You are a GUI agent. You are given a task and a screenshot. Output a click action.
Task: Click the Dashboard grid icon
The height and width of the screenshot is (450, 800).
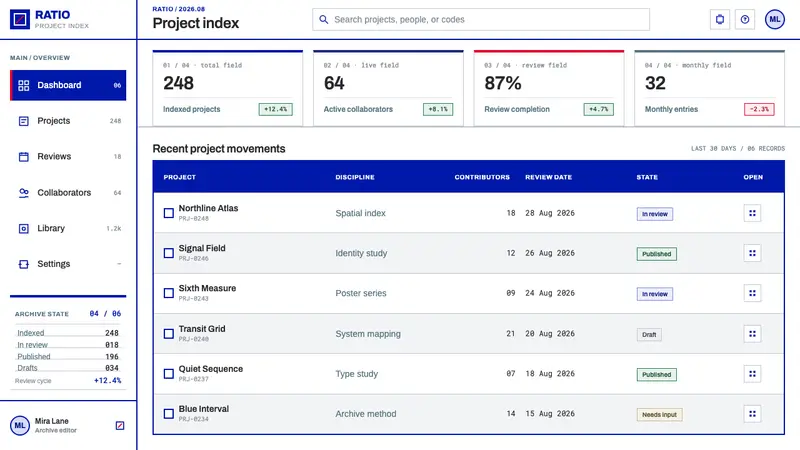[x=23, y=85]
